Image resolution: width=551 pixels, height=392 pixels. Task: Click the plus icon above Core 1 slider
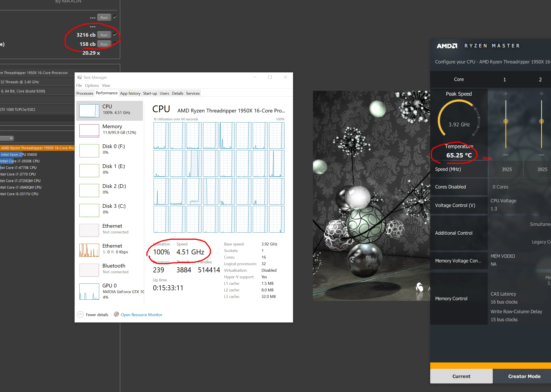(x=506, y=94)
